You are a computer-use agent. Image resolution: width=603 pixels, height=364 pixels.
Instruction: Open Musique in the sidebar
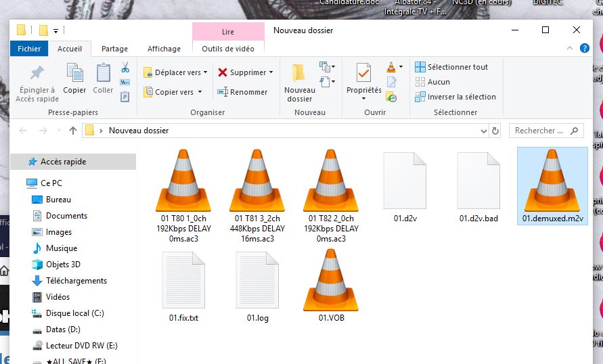point(55,248)
